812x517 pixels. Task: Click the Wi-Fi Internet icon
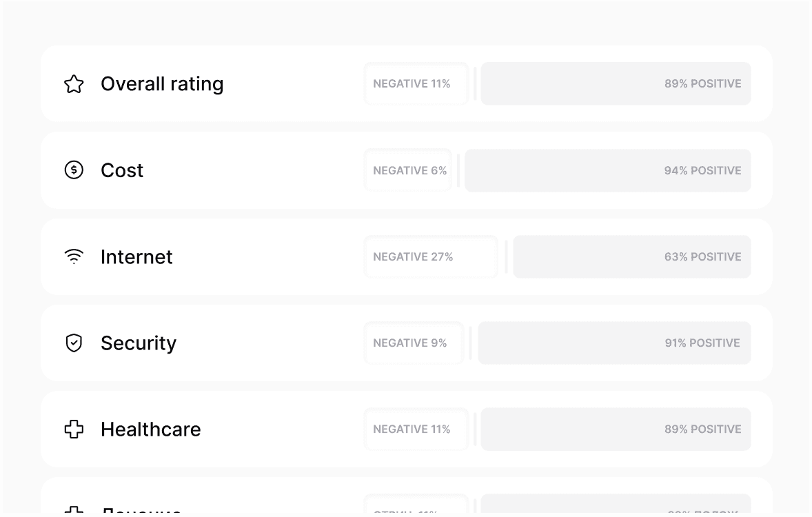coord(74,256)
